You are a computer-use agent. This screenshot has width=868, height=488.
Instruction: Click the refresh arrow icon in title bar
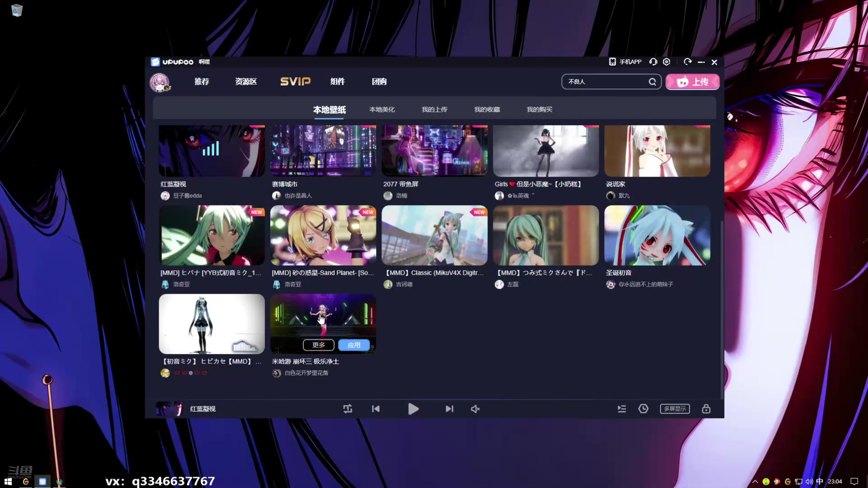(x=688, y=62)
